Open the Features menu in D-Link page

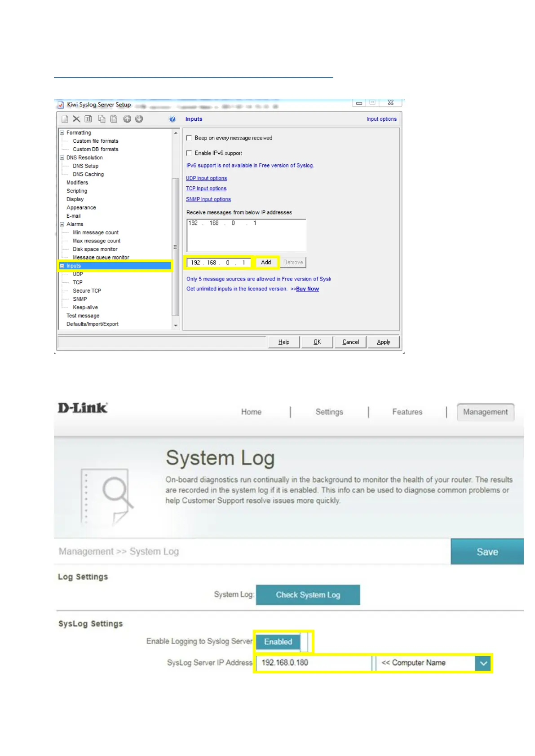pyautogui.click(x=407, y=412)
